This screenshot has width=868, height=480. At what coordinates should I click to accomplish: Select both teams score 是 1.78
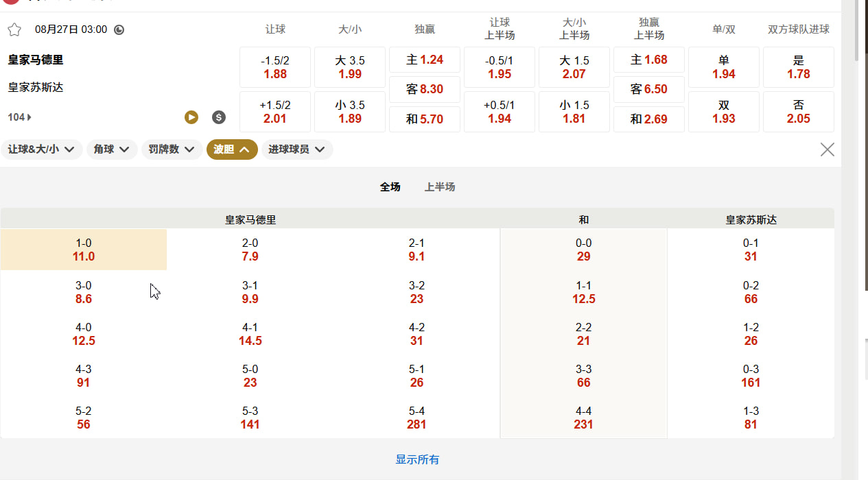click(799, 67)
